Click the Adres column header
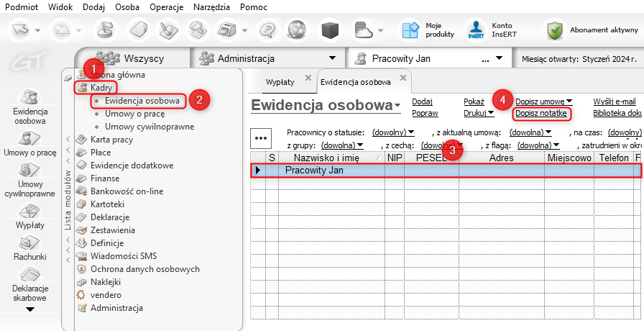The width and height of the screenshot is (644, 331). (x=502, y=158)
